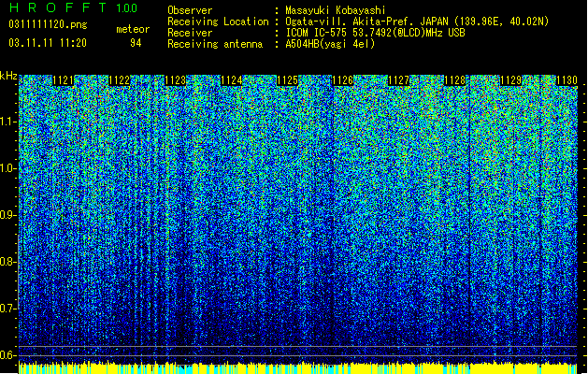Image resolution: width=588 pixels, height=374 pixels.
Task: Select the 1128 time marker
Action: tap(454, 80)
